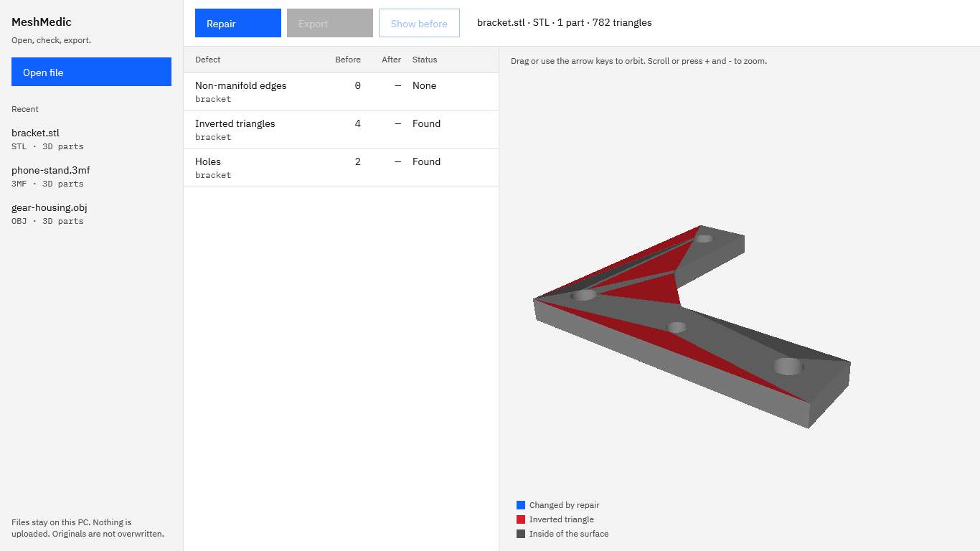
Task: Click the Open, check, export tagline
Action: pyautogui.click(x=51, y=40)
